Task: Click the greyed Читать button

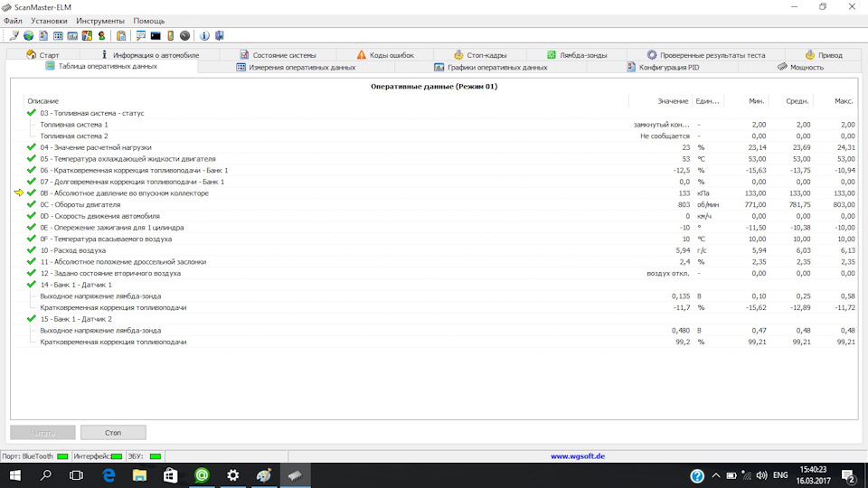Action: pyautogui.click(x=42, y=433)
